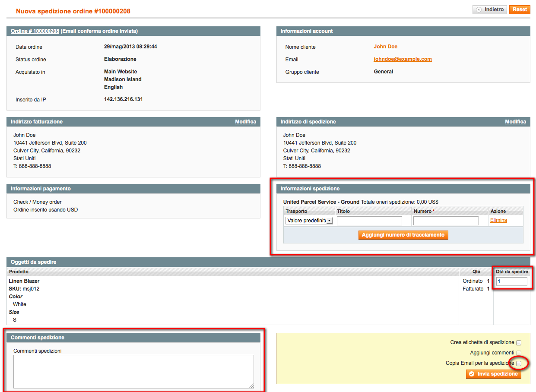Click Aggiungi numero di tracciamento
The height and width of the screenshot is (392, 536).
[403, 235]
